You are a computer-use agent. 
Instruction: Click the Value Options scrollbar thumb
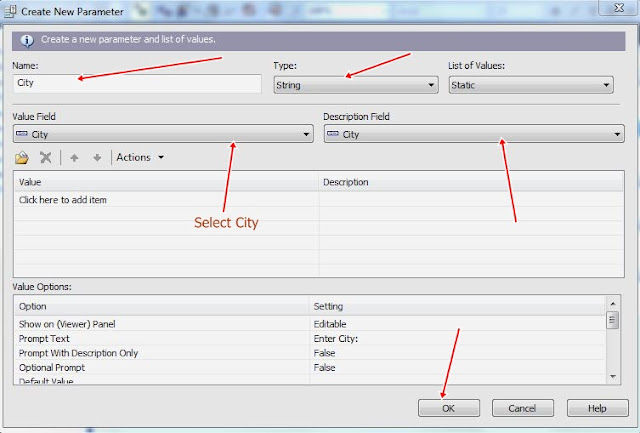pos(612,320)
